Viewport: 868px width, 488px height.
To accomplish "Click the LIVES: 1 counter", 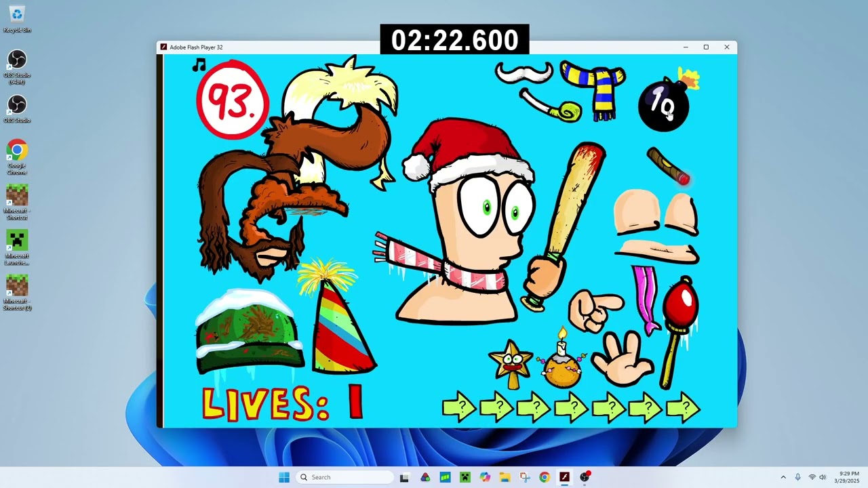I will pyautogui.click(x=283, y=403).
